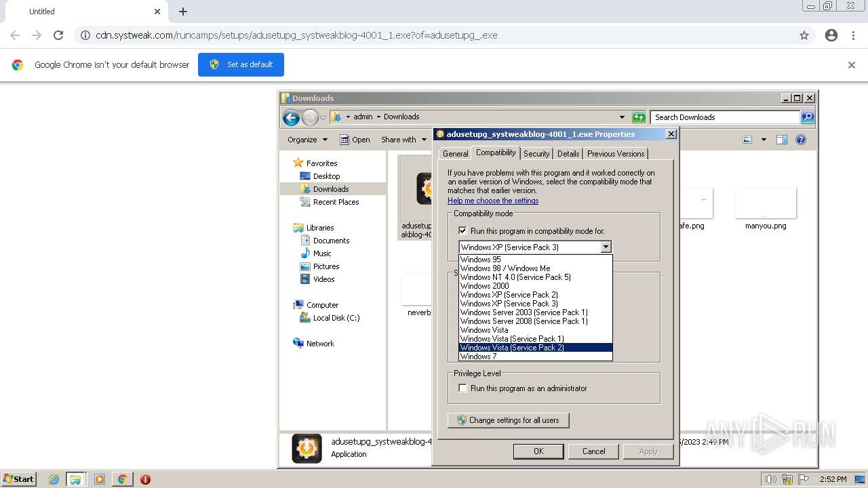Choose Windows XP (Service Pack 2)
This screenshot has width=868, height=488.
(x=535, y=295)
